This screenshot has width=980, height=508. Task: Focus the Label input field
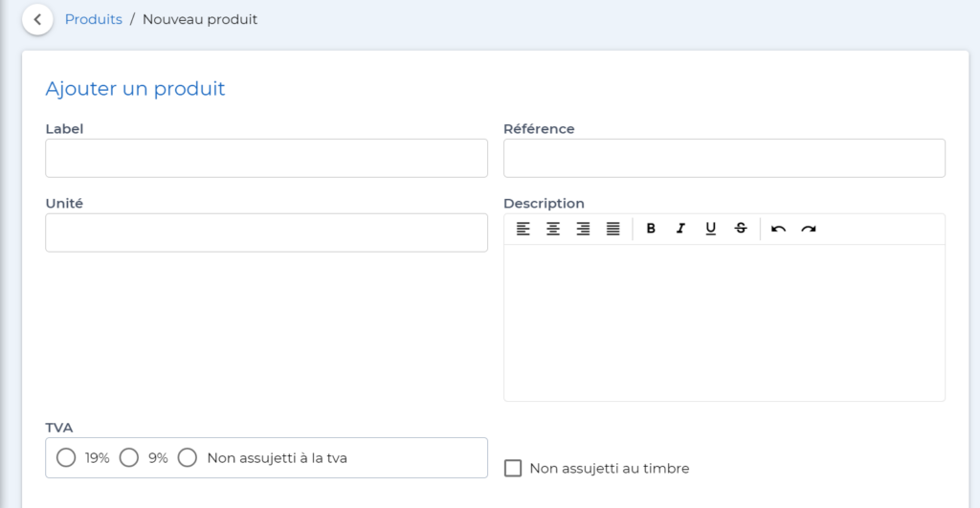[x=266, y=158]
